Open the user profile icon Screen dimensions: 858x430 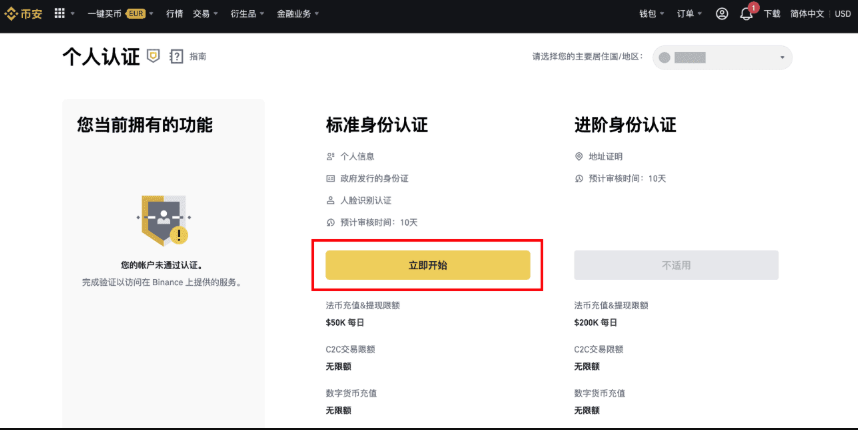722,14
